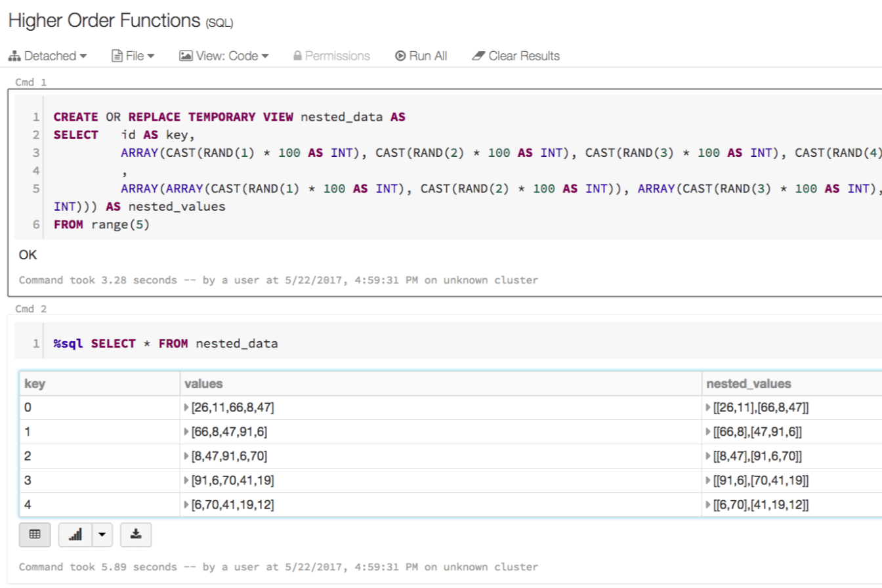Click key cell with value 4
This screenshot has width=882, height=588.
pos(100,505)
